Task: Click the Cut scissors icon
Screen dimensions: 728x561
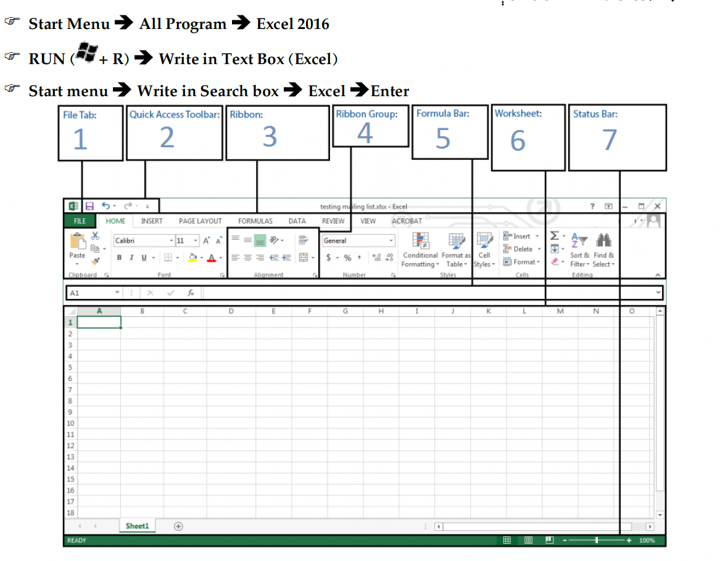Action: point(95,235)
